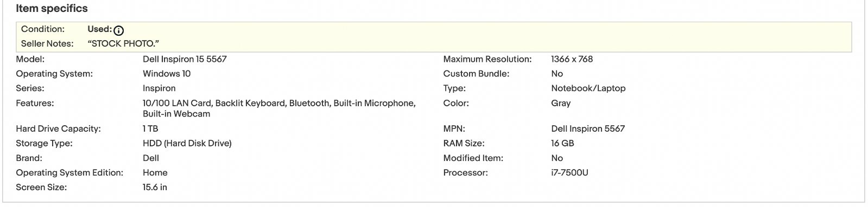Image resolution: width=868 pixels, height=207 pixels.
Task: Select the 15.6 in screen size value
Action: (155, 187)
